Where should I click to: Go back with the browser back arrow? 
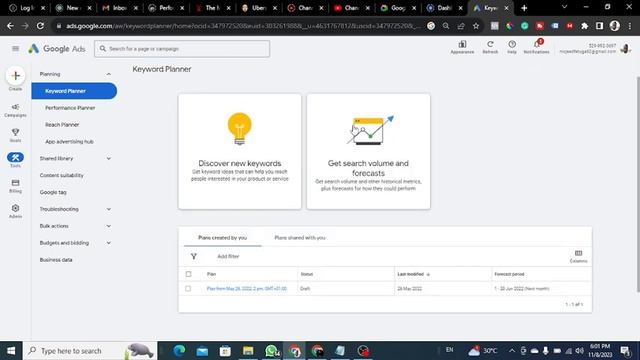pyautogui.click(x=10, y=26)
